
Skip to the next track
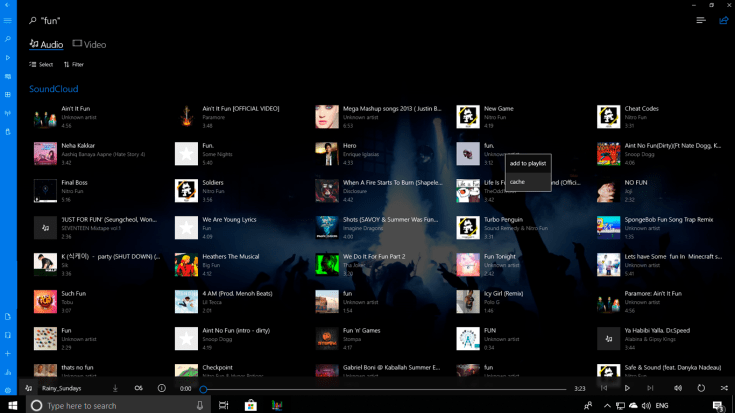tap(650, 388)
